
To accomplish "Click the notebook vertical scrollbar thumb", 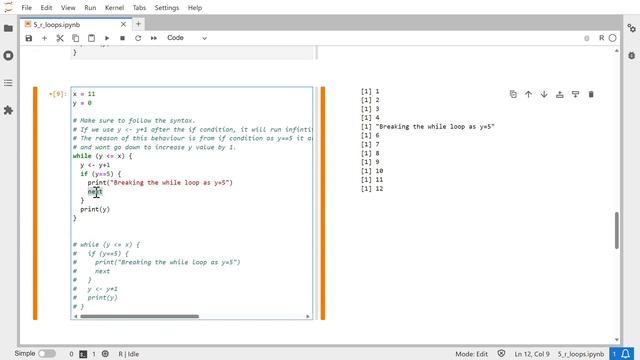I will click(616, 230).
